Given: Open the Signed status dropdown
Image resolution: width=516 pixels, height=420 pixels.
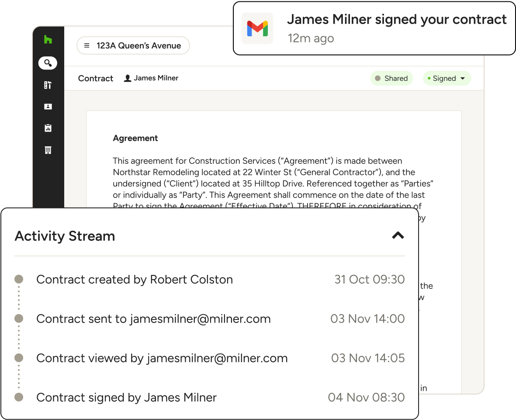Looking at the screenshot, I should (x=447, y=78).
